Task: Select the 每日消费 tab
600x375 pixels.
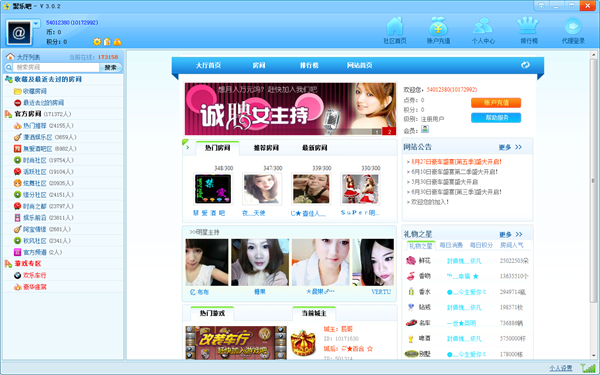Action: click(451, 245)
